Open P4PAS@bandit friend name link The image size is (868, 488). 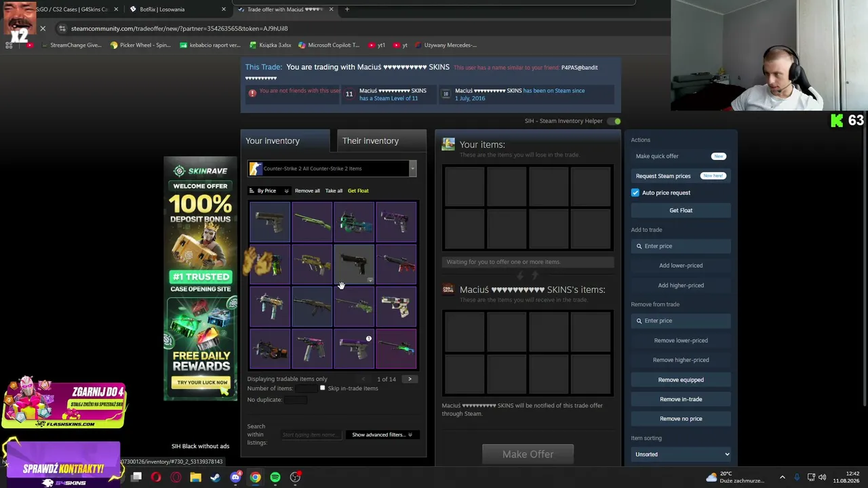pyautogui.click(x=579, y=68)
